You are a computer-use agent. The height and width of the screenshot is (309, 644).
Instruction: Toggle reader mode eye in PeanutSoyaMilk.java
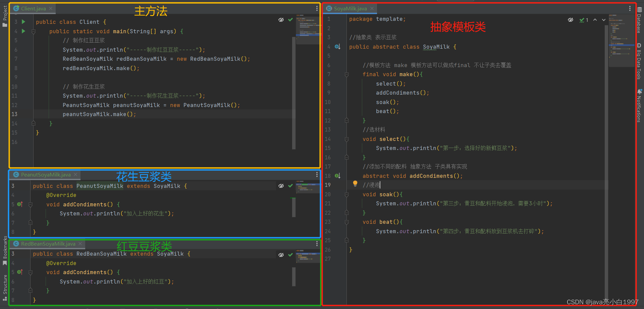281,186
